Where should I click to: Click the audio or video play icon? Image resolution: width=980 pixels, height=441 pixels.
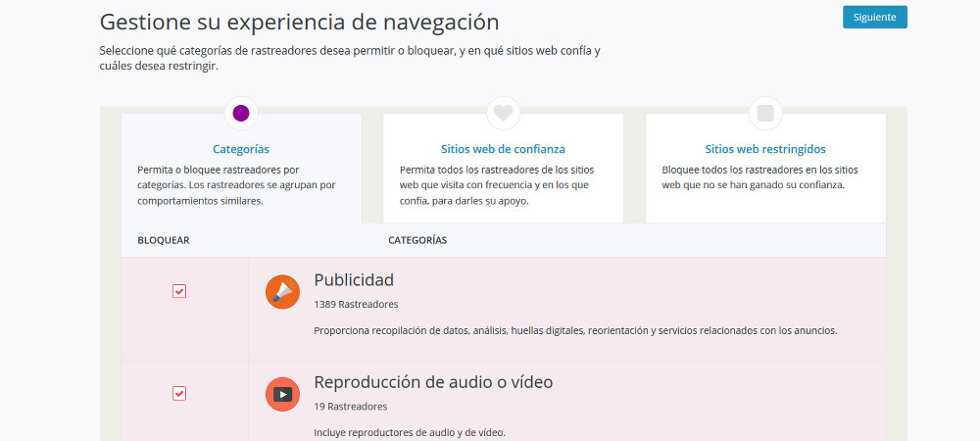coord(282,394)
